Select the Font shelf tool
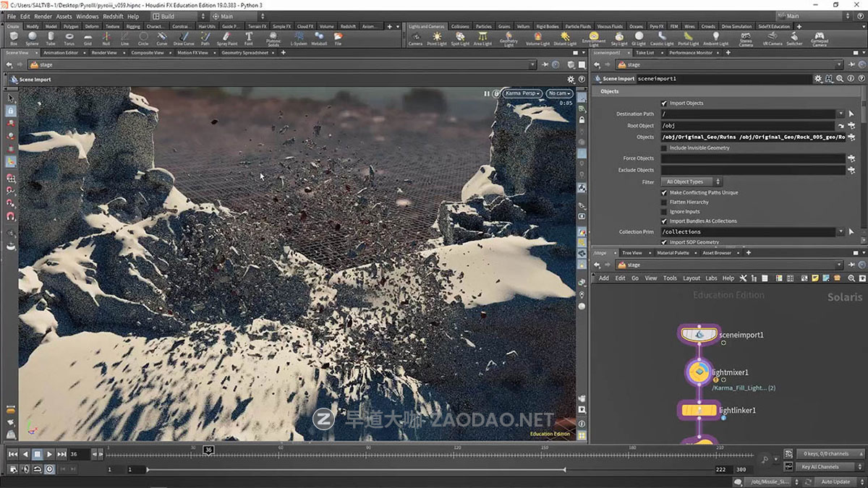The width and height of the screenshot is (868, 488). click(x=249, y=38)
